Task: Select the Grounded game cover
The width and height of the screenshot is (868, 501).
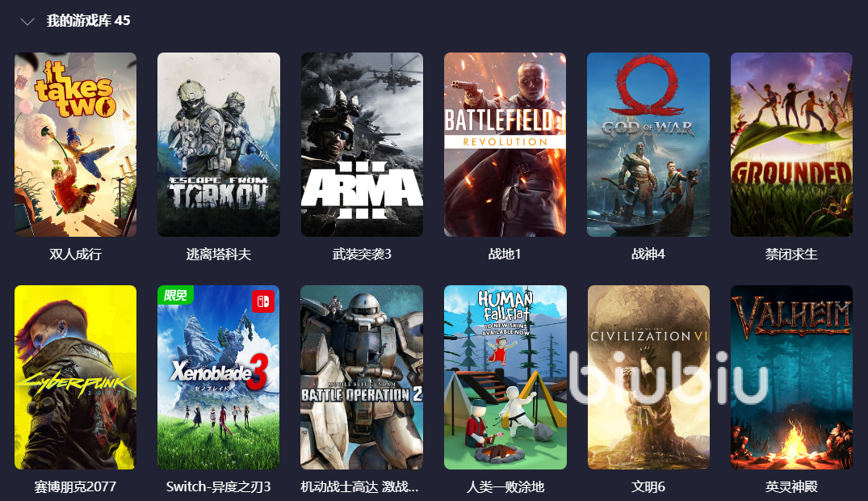Action: pos(791,145)
